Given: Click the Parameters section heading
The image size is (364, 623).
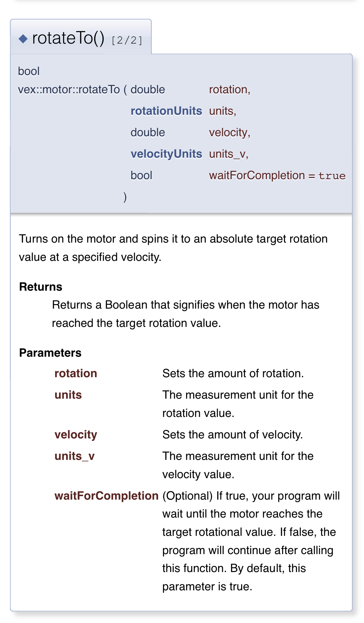Looking at the screenshot, I should click(50, 353).
